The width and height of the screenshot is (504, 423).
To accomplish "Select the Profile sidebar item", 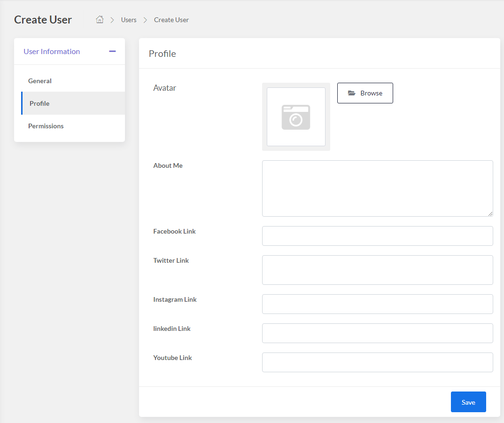I will pos(73,103).
